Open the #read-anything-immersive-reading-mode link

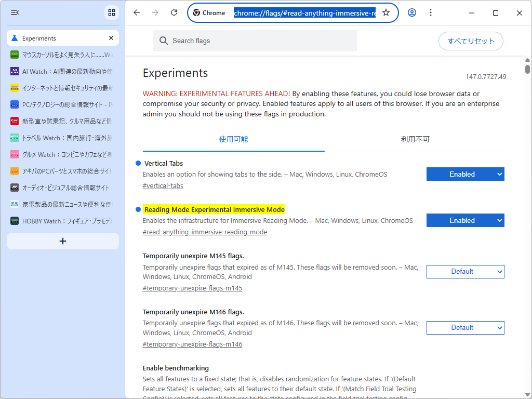pyautogui.click(x=205, y=232)
